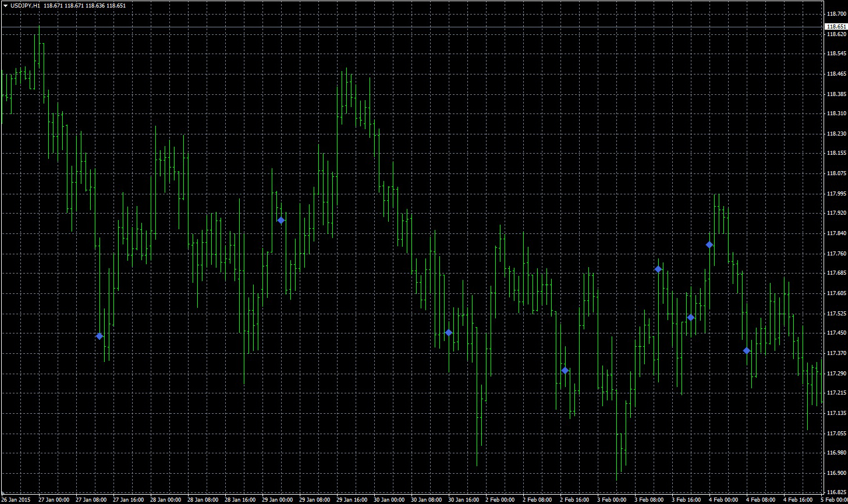This screenshot has width=848, height=504.
Task: Click the USDJPY,H1 symbol label
Action: click(26, 6)
